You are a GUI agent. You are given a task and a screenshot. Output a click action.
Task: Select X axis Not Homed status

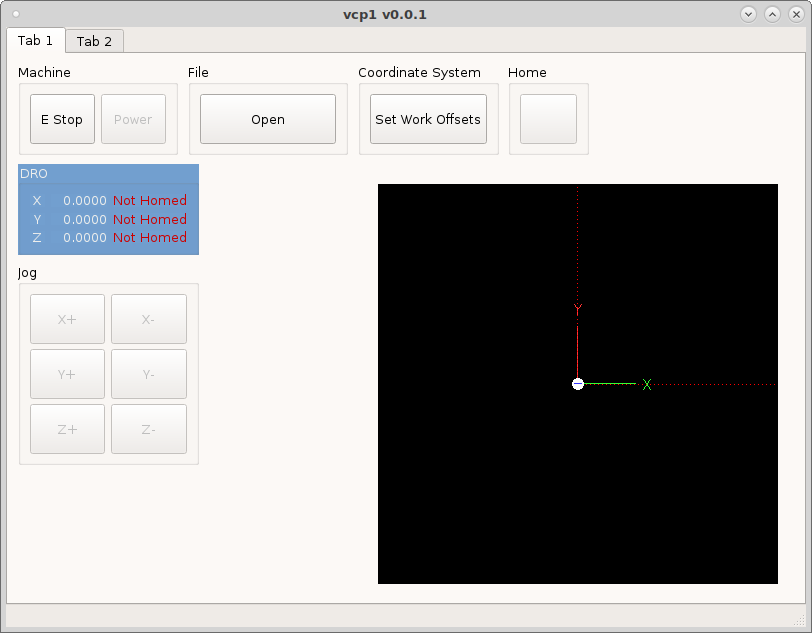150,200
